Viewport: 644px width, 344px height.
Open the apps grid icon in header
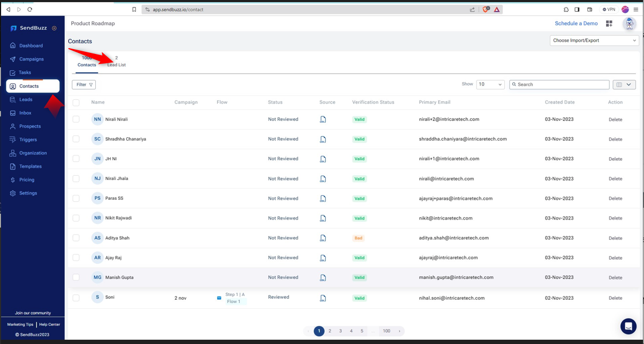(609, 24)
